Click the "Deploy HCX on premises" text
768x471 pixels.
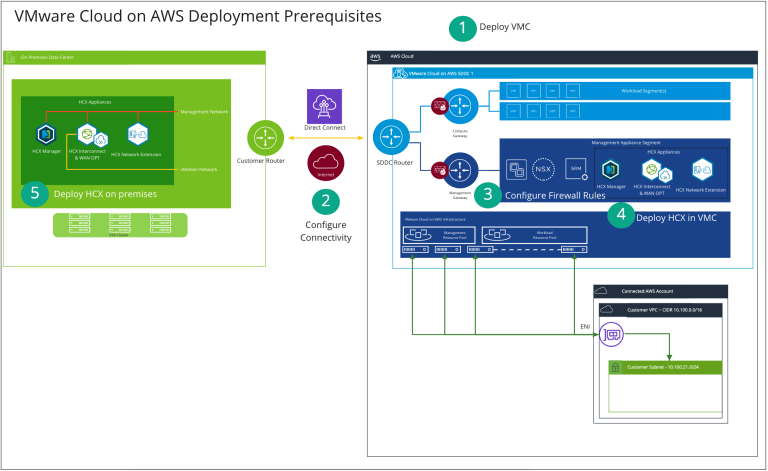pyautogui.click(x=105, y=194)
